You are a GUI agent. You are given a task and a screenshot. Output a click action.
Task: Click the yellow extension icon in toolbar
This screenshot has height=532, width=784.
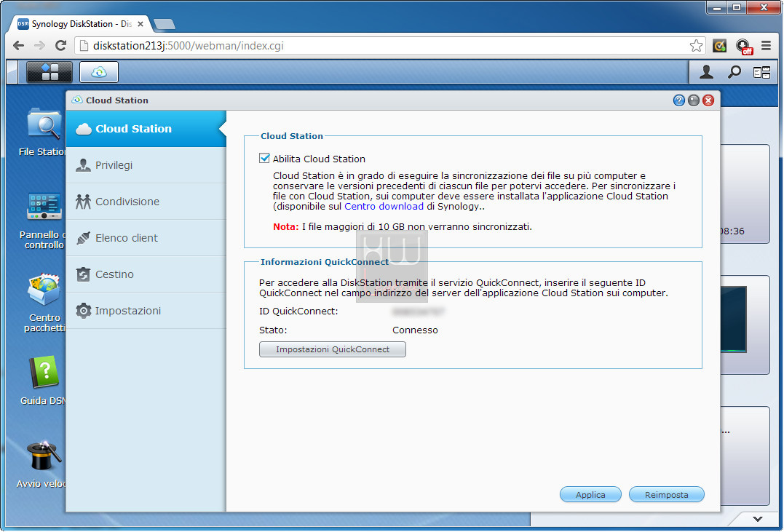coord(719,46)
